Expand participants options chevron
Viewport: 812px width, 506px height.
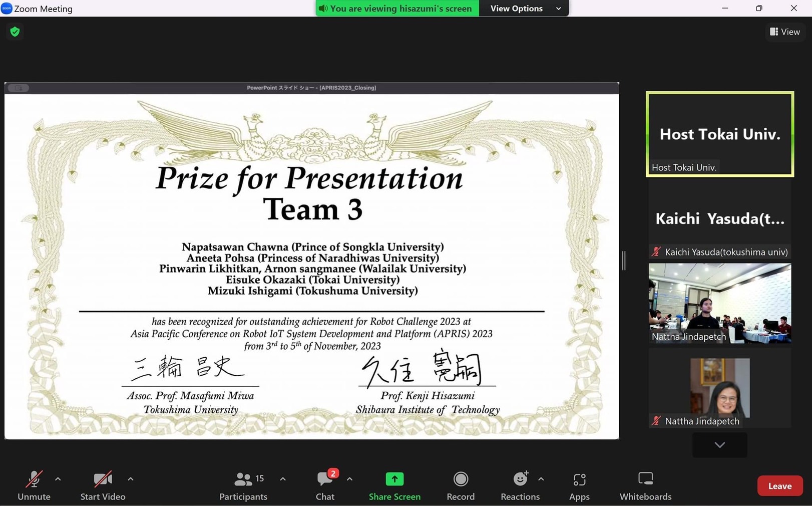tap(283, 479)
